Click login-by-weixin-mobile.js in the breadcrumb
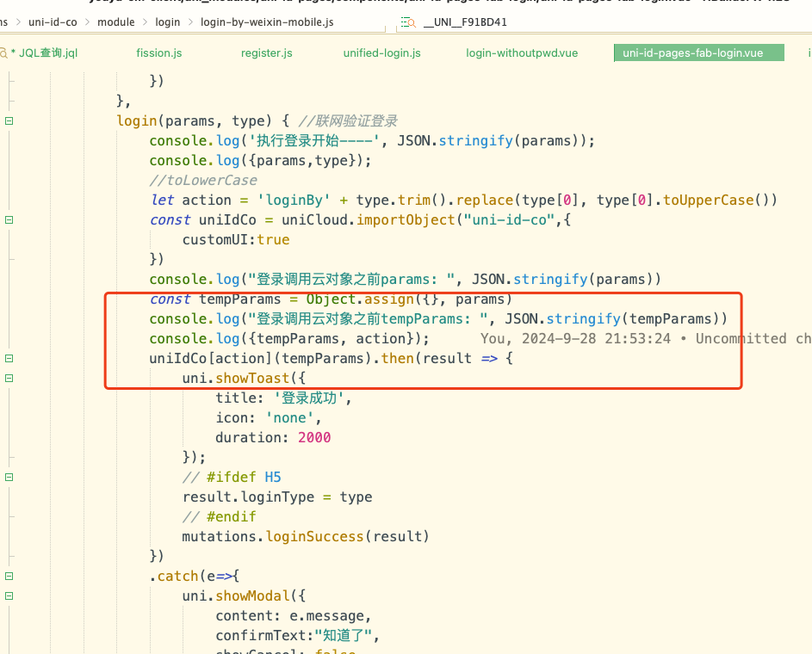Screen dimensions: 812x654 (x=267, y=22)
